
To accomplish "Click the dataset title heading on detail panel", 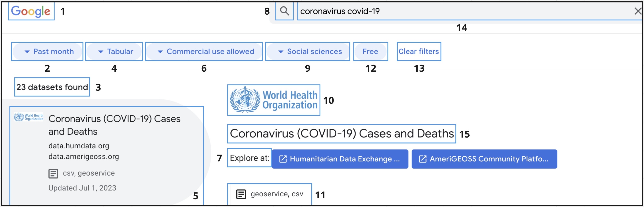I will (341, 134).
